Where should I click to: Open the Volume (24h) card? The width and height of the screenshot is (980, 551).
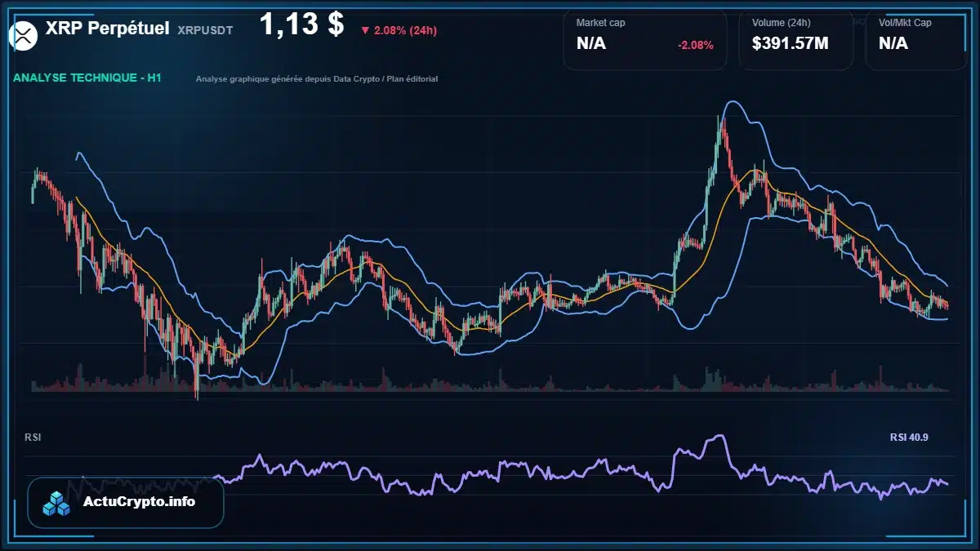click(796, 38)
